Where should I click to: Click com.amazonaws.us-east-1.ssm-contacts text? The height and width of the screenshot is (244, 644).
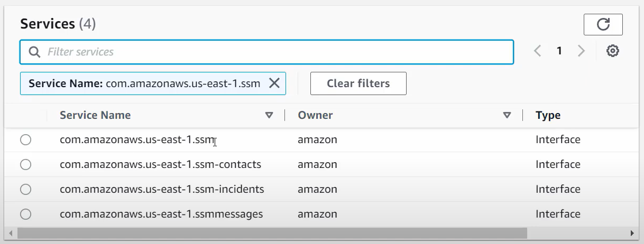pos(160,164)
